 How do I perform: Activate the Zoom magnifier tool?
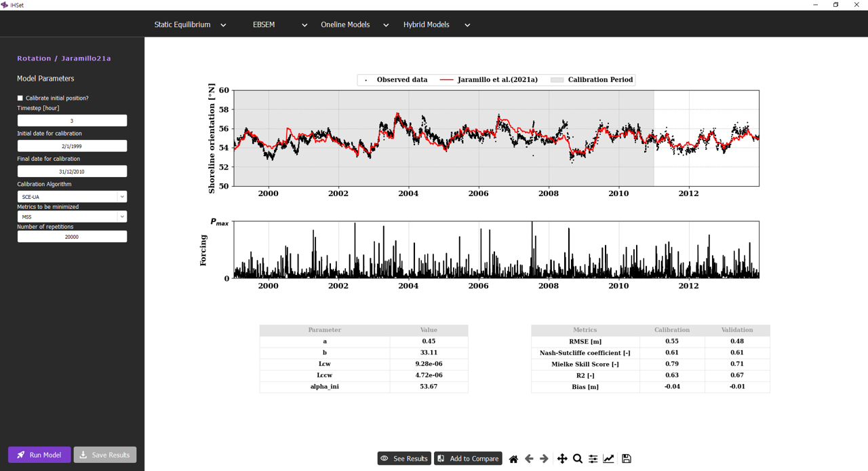(578, 459)
